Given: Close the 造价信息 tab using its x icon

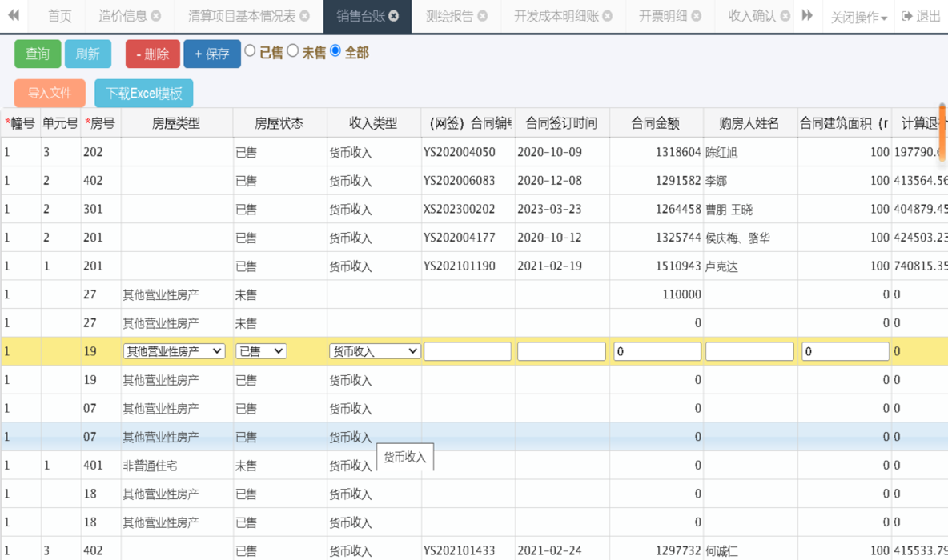Looking at the screenshot, I should 156,16.
